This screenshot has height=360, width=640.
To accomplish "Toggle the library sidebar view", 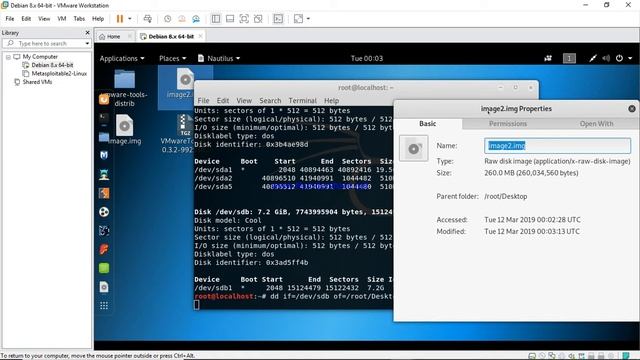I will click(216, 19).
